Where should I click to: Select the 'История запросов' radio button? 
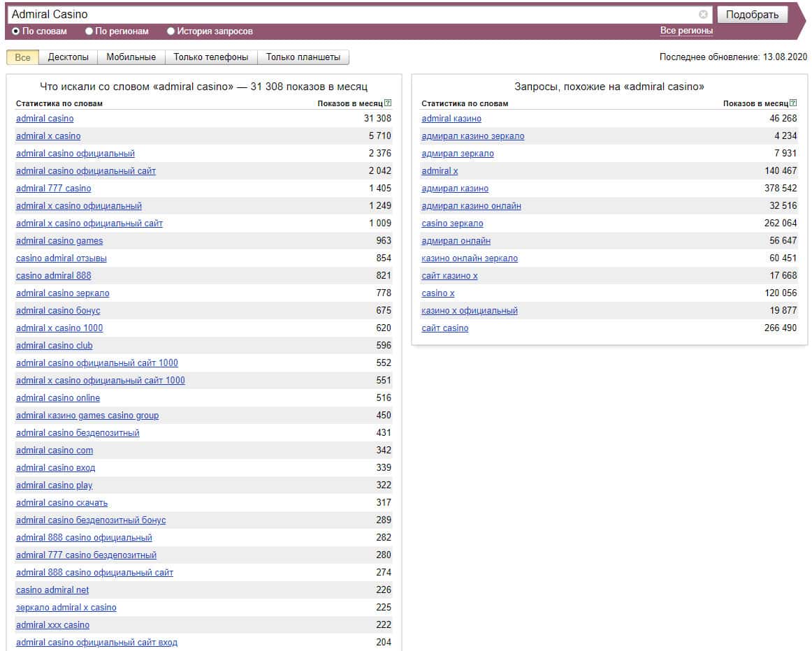(x=171, y=31)
